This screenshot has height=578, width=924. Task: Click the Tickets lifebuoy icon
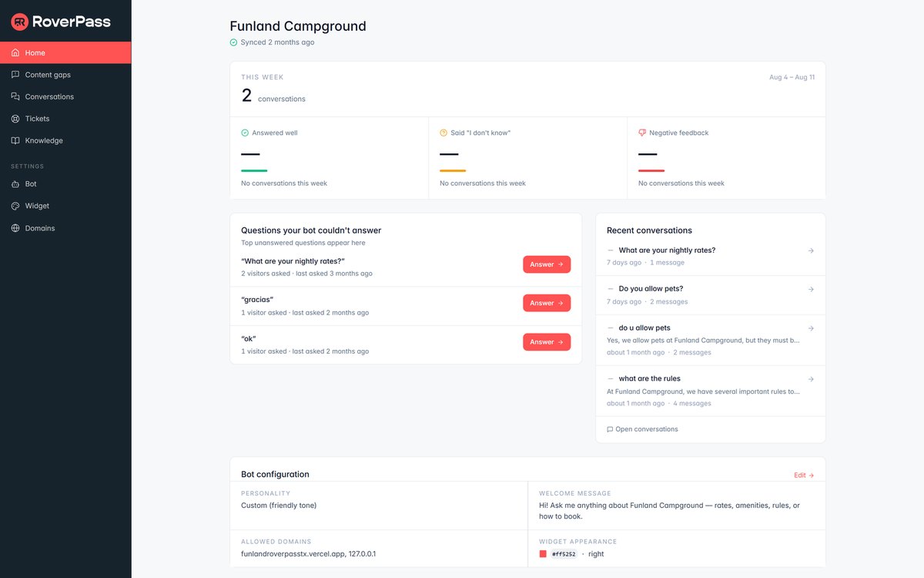tap(15, 119)
